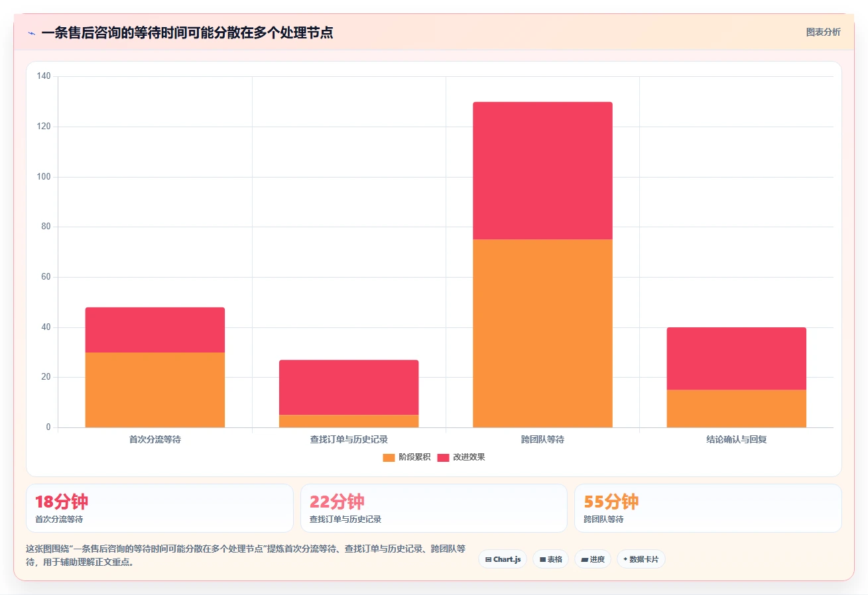Image resolution: width=868 pixels, height=595 pixels.
Task: Click the 查找订单与历史记录 x-axis label
Action: coord(349,439)
